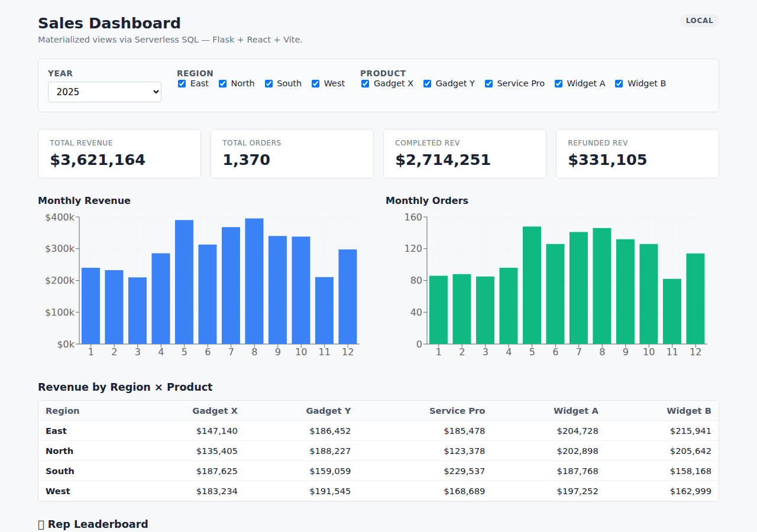
Task: Click month 9 bar in Monthly Orders chart
Action: point(625,291)
